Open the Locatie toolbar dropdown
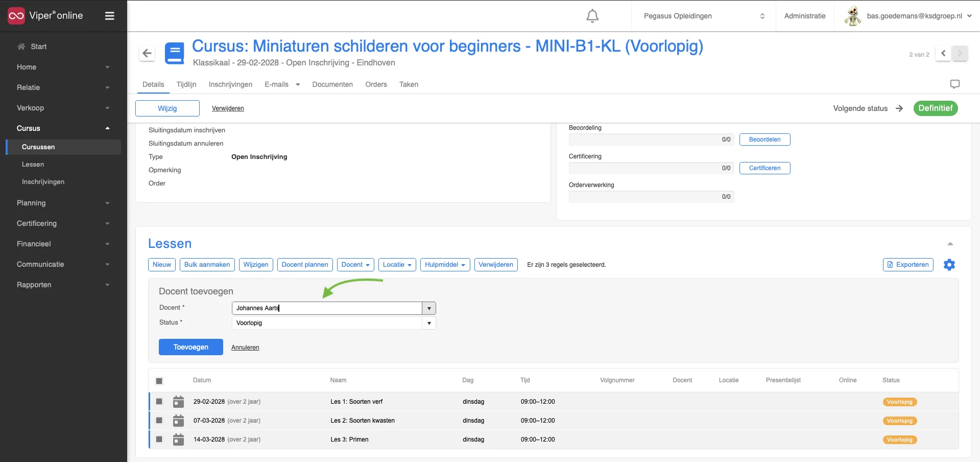 (397, 265)
